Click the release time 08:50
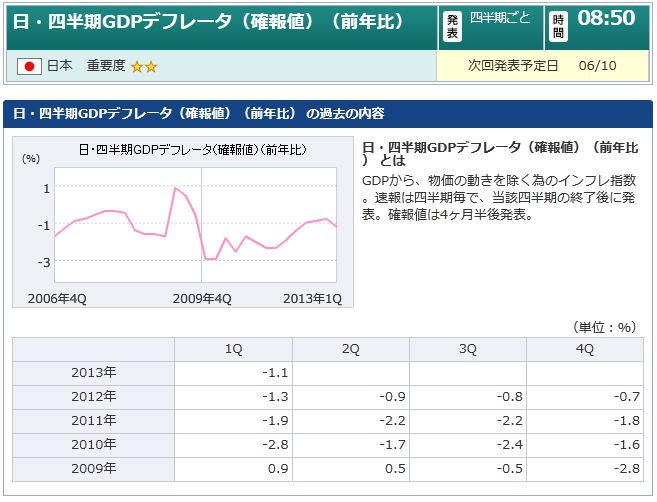 [x=606, y=18]
